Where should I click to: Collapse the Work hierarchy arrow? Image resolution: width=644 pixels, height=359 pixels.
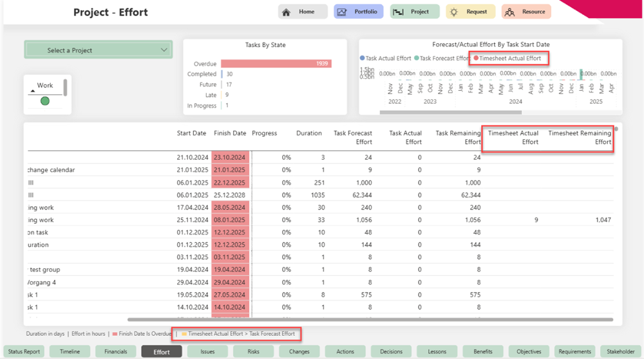[x=33, y=92]
